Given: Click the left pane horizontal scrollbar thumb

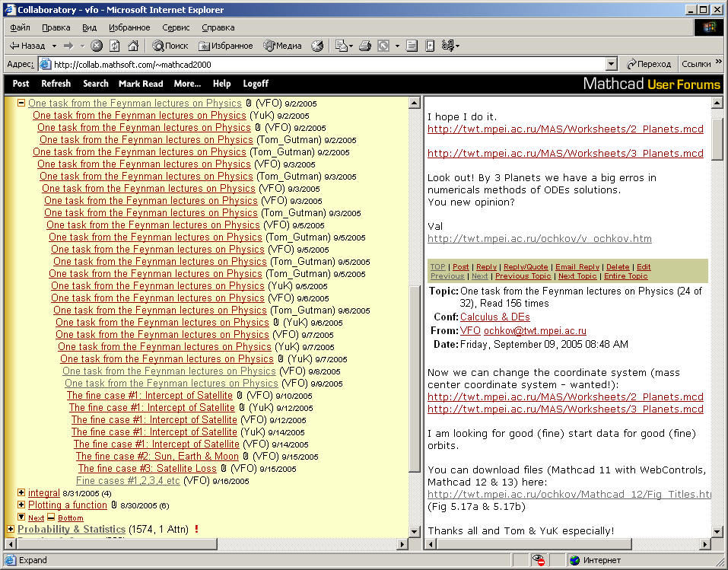Looking at the screenshot, I should [x=116, y=543].
